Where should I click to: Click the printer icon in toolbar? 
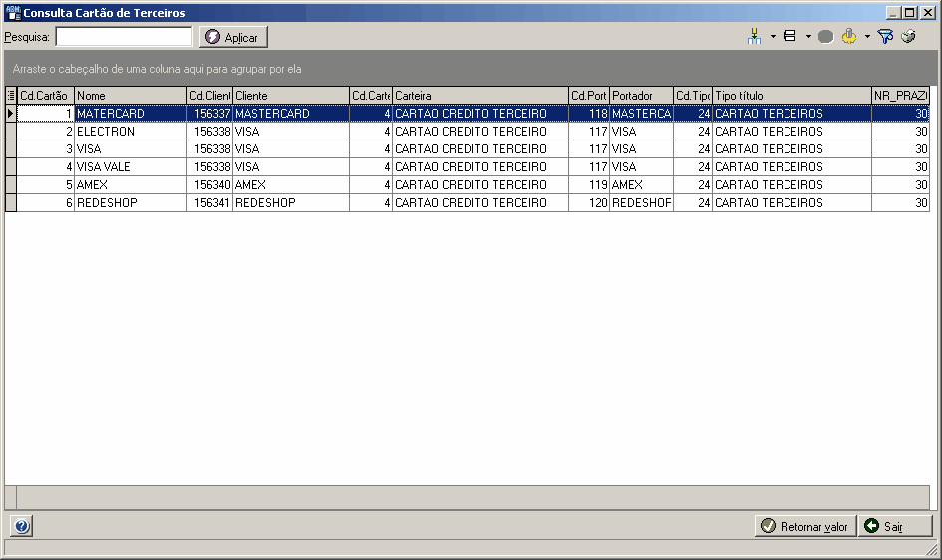[x=908, y=37]
